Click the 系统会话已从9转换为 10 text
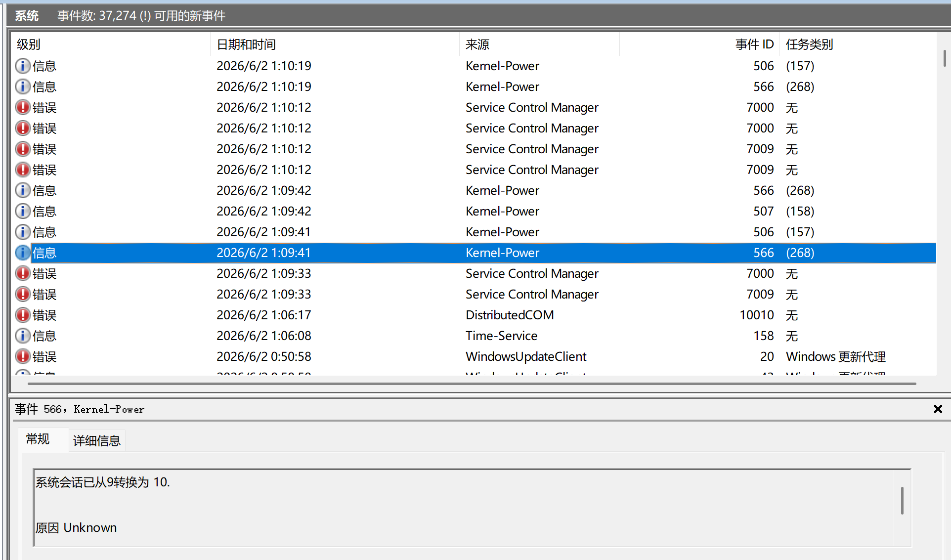Screen dimensions: 951x560 point(102,482)
